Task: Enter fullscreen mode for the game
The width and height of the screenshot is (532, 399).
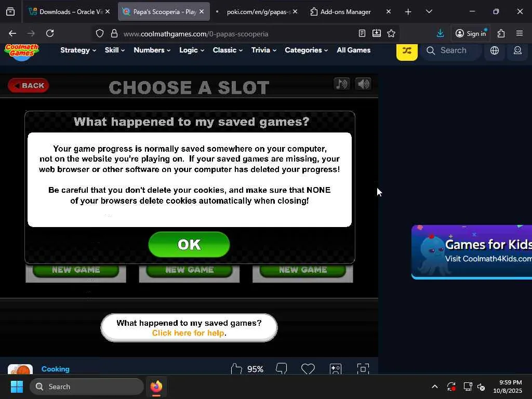Action: click(363, 369)
